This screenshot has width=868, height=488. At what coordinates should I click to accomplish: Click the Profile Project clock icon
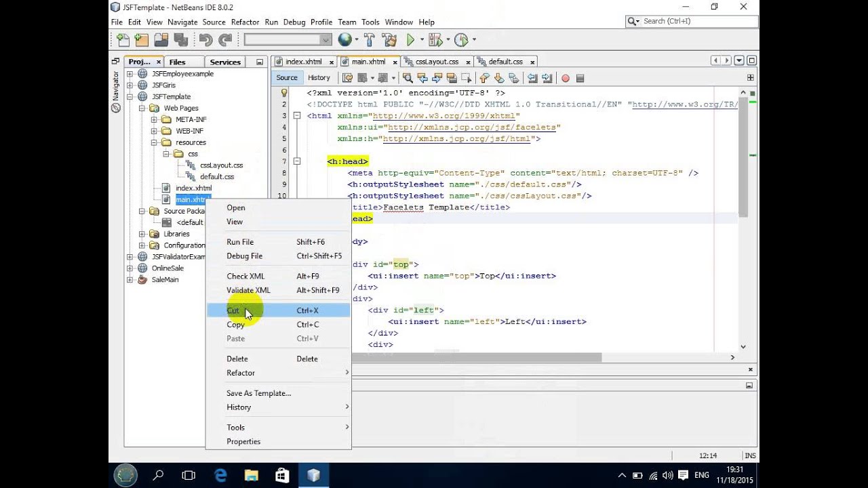tap(461, 40)
